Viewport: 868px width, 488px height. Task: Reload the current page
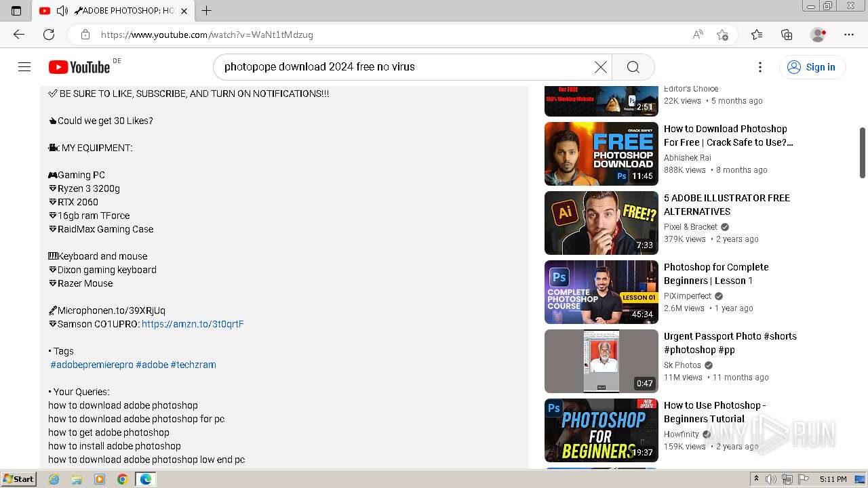(x=49, y=34)
